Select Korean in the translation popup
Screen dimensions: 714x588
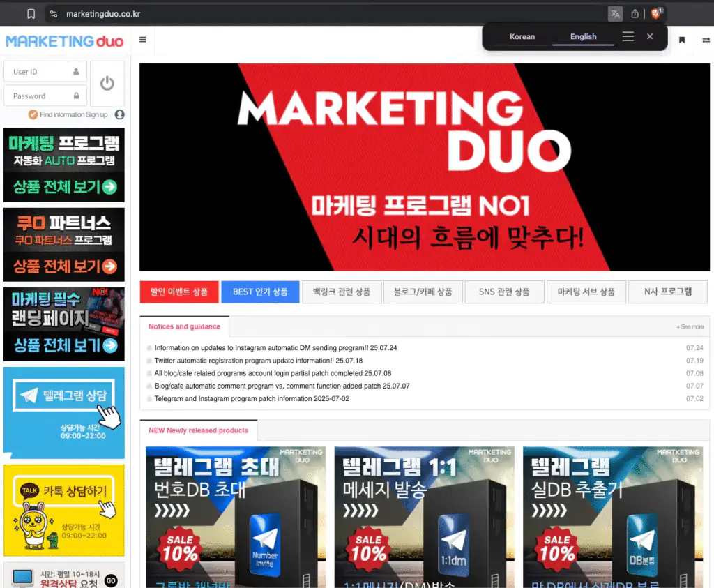522,36
